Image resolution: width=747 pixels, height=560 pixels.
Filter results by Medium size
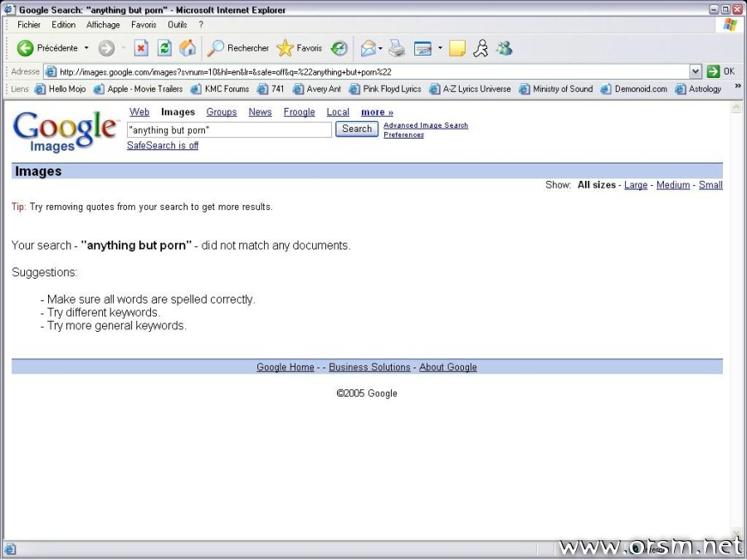tap(673, 185)
